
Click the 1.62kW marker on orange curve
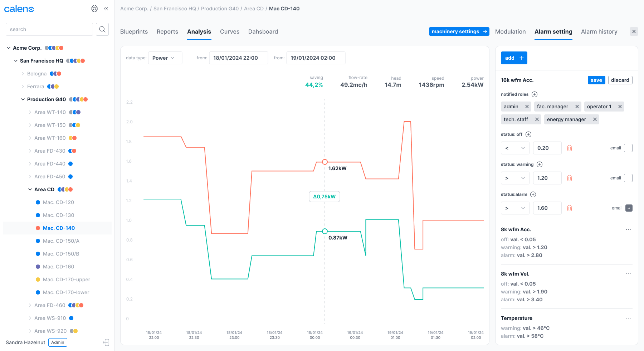(x=325, y=162)
